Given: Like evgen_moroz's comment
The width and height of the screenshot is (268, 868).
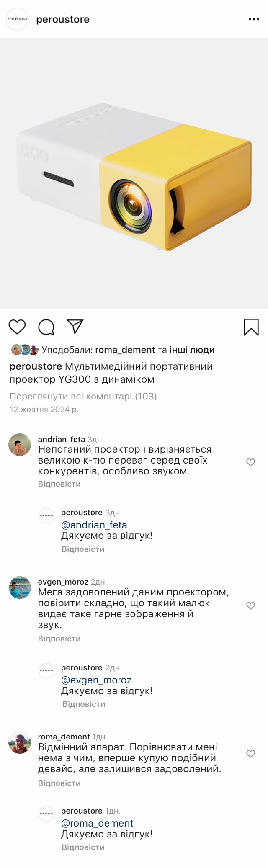Looking at the screenshot, I should click(x=250, y=605).
